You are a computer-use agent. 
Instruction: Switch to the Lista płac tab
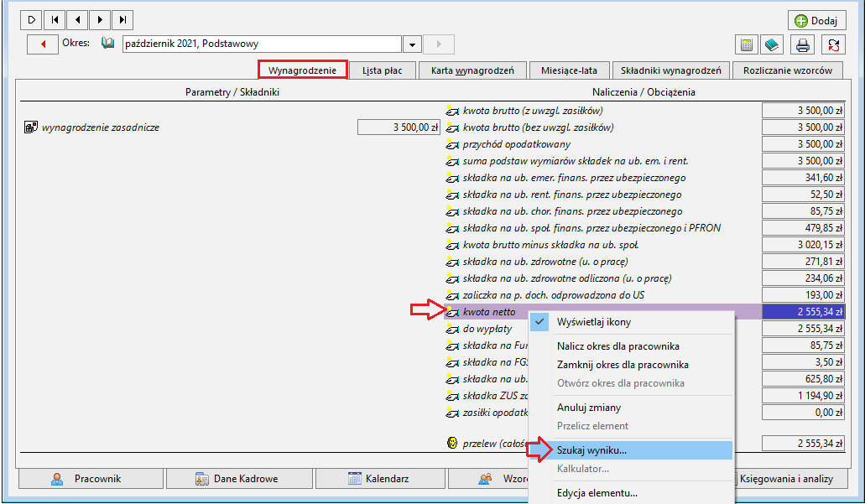[x=383, y=70]
